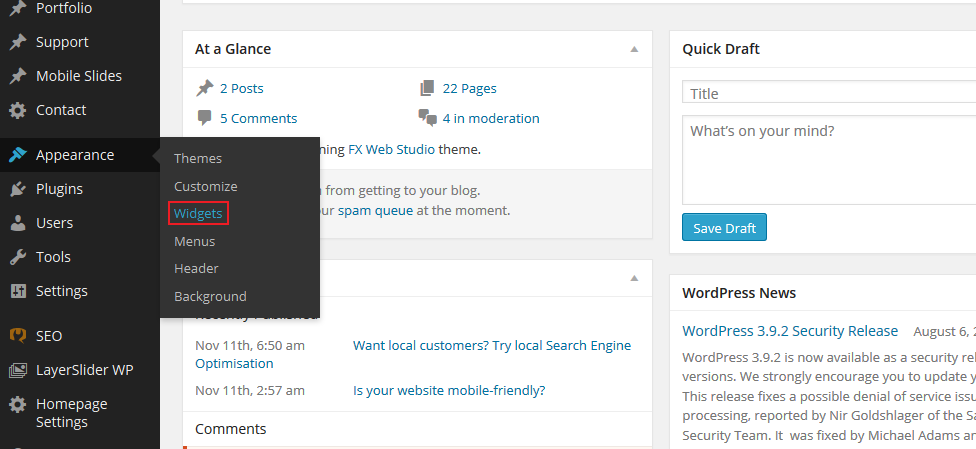
Task: Click the Mobile Slides pin icon
Action: [17, 76]
